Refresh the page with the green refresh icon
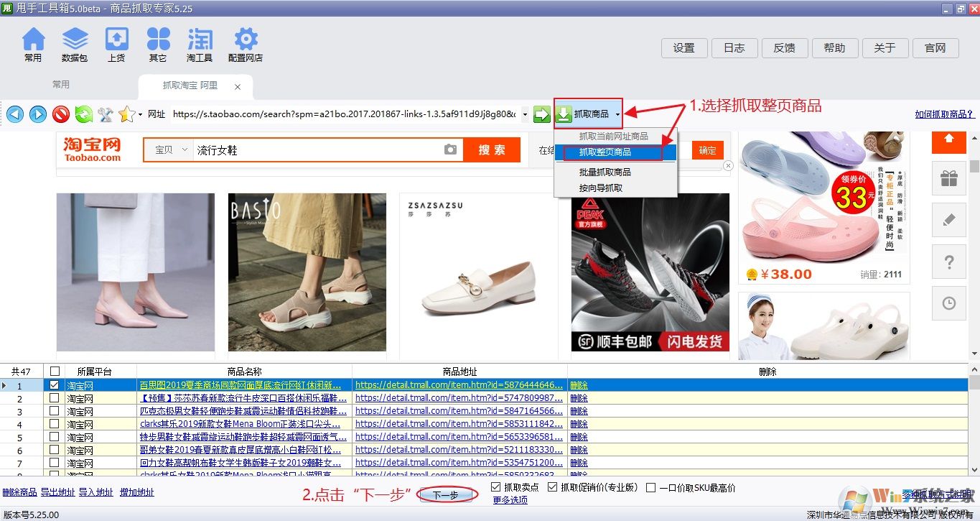Image resolution: width=980 pixels, height=521 pixels. pos(83,114)
